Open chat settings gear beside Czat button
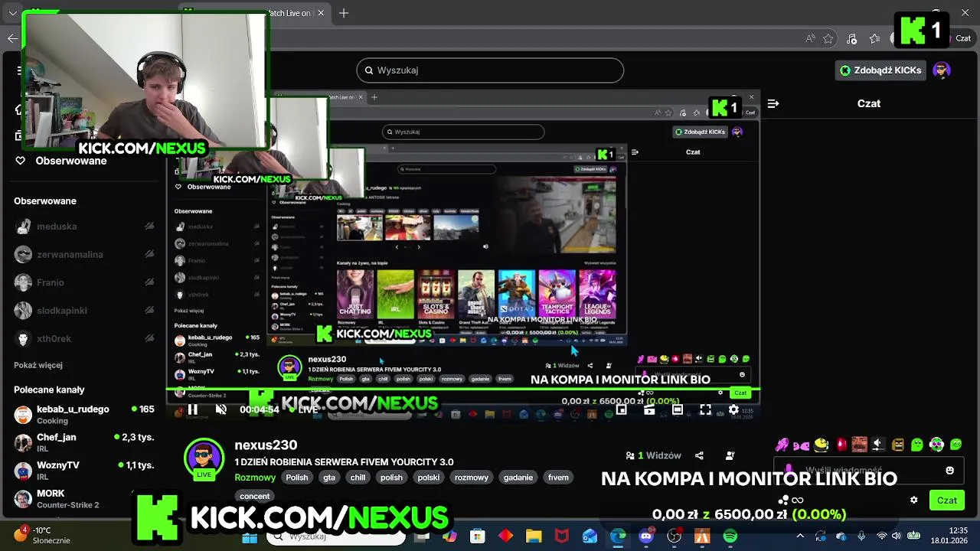The image size is (980, 551). [913, 500]
